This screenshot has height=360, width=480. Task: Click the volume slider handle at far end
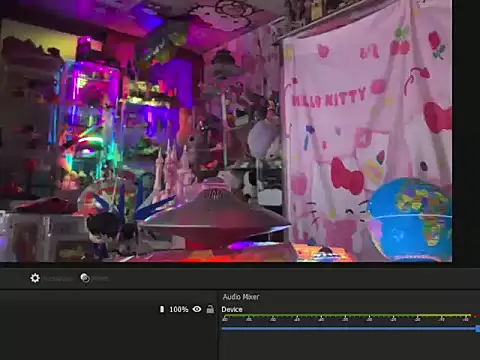[x=478, y=329]
